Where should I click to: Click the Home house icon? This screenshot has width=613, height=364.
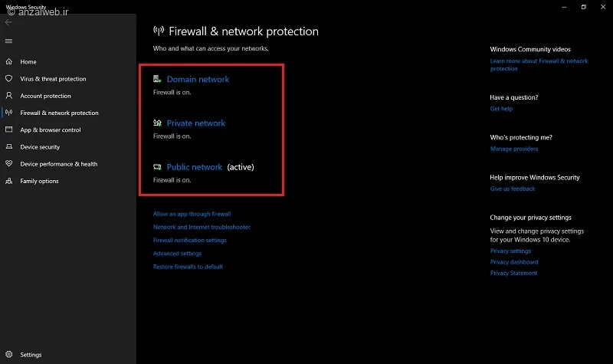click(x=8, y=62)
